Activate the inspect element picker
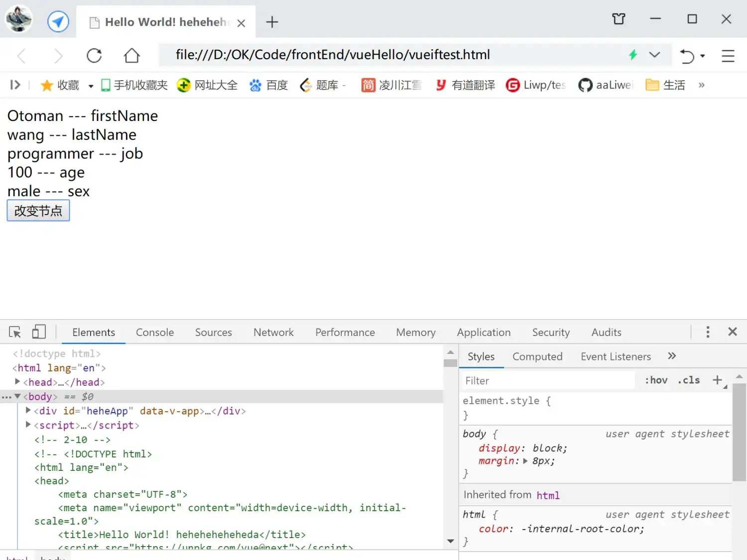This screenshot has height=560, width=747. (x=15, y=332)
